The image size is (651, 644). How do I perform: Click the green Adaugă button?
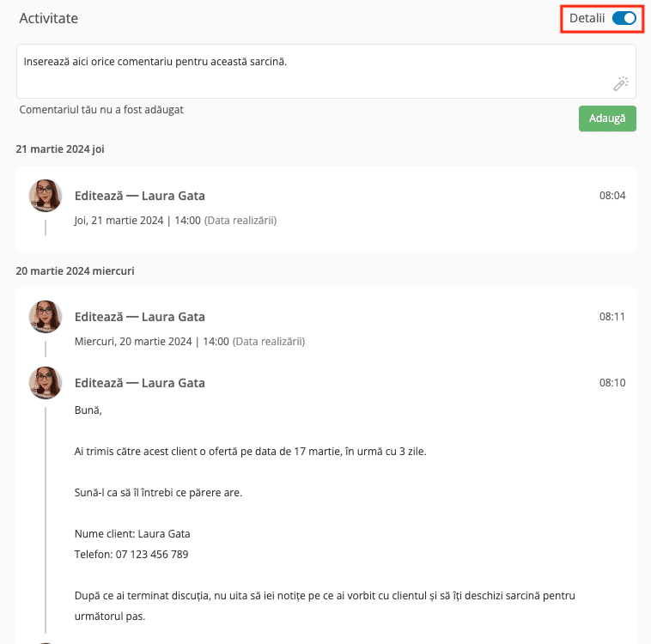[607, 118]
